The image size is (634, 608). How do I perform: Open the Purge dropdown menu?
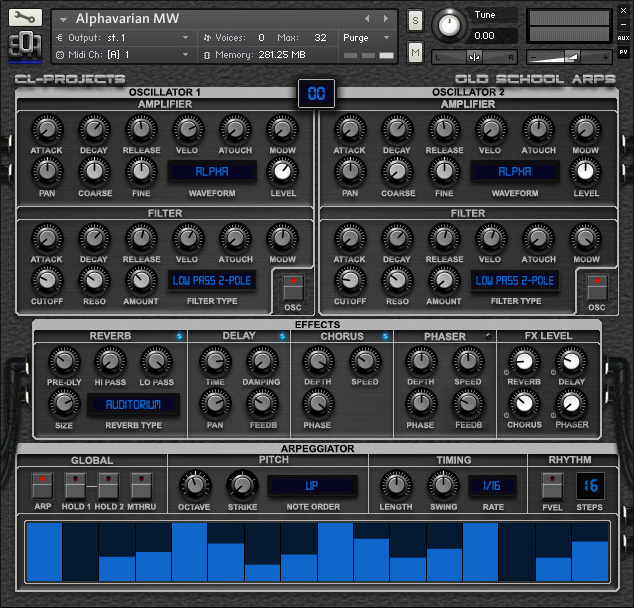tap(367, 37)
